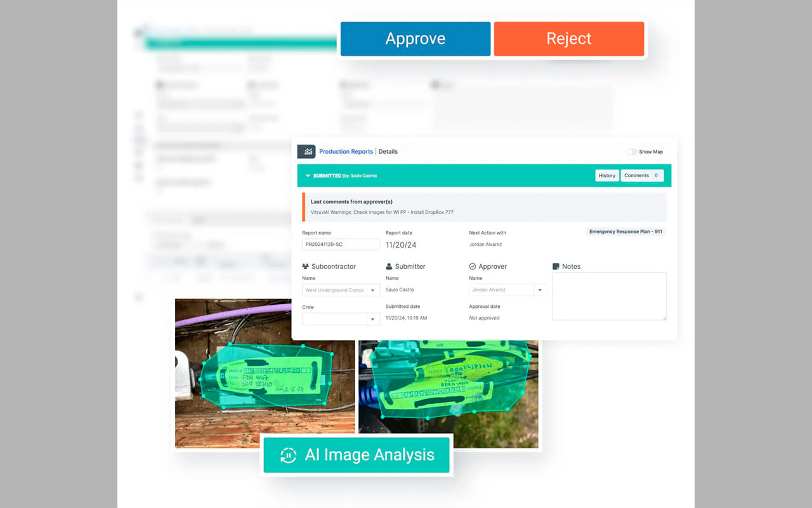
Task: Click the Subcontractor group icon
Action: pos(305,267)
